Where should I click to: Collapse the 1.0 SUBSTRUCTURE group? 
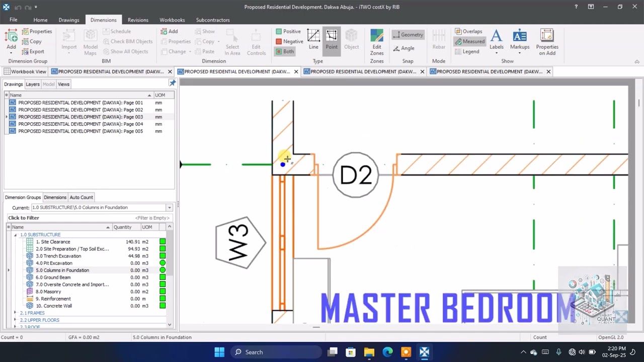pos(15,235)
